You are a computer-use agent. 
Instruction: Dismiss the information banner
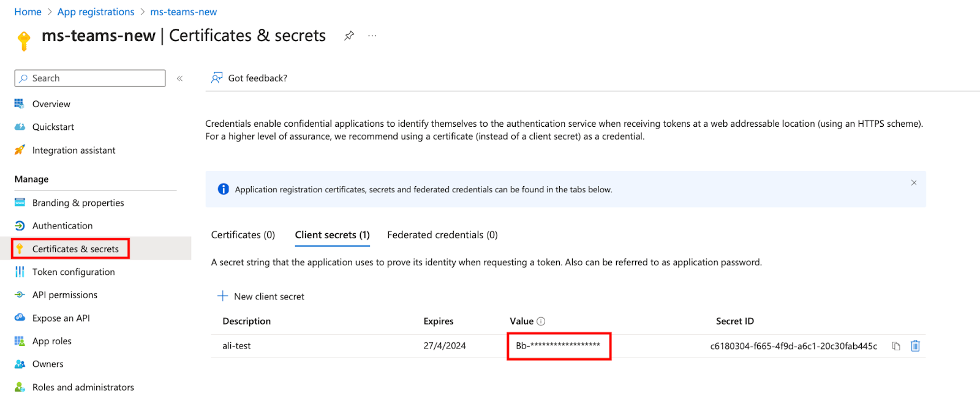click(x=914, y=183)
